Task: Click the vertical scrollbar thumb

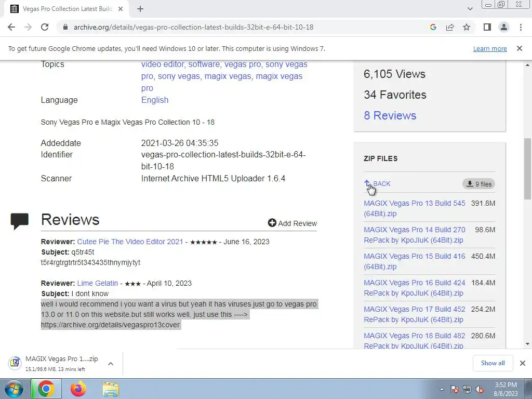Action: [528, 168]
